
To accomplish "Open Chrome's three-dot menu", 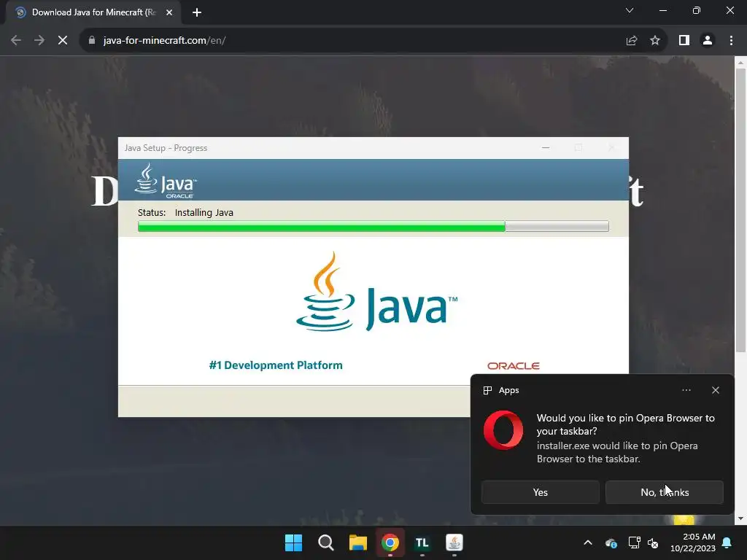I will point(731,41).
